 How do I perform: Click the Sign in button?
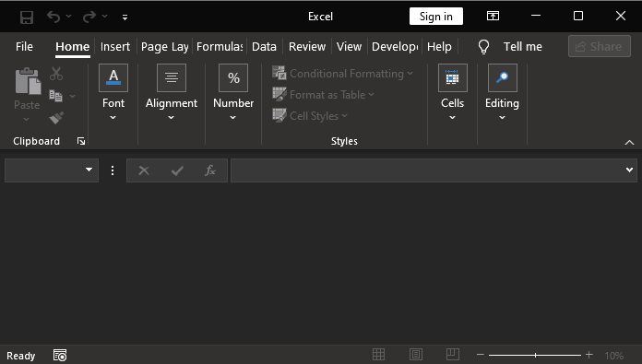coord(436,17)
